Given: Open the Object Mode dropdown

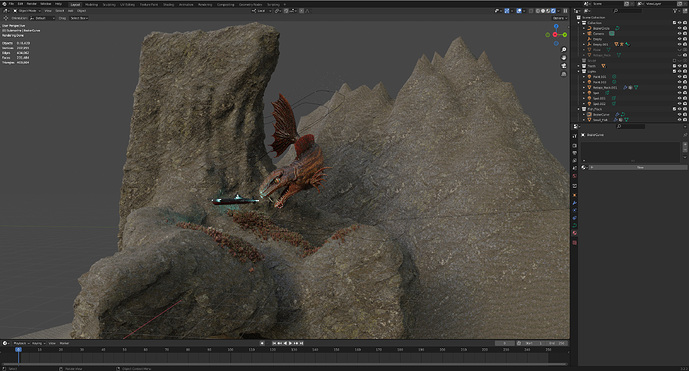Looking at the screenshot, I should pos(27,11).
